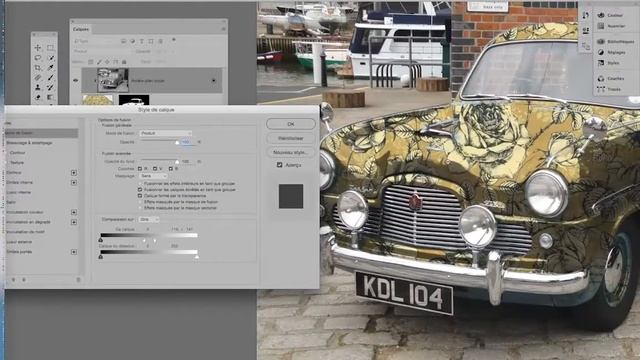Open the Couleur panel
Screen dimensions: 640x360
[x=611, y=15]
